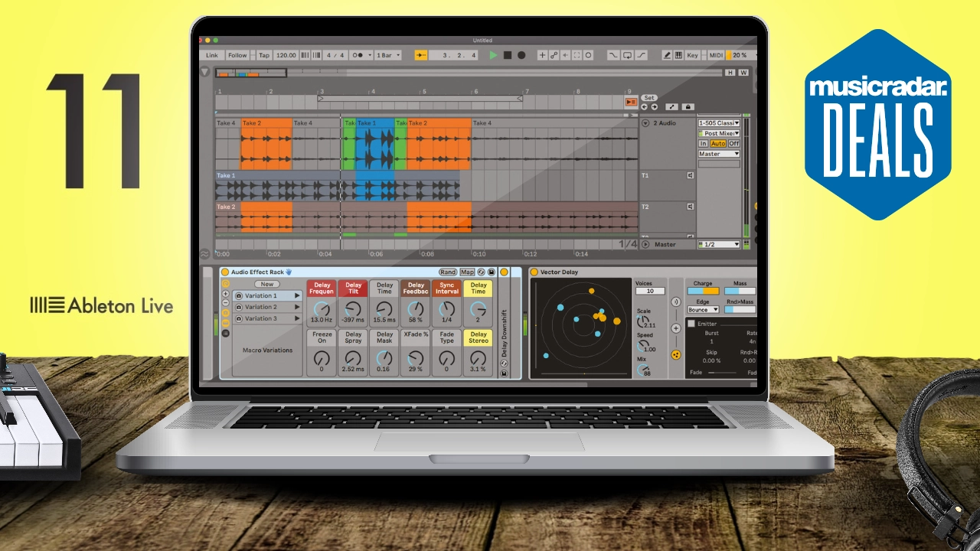Click the New variation button
Viewport: 980px width, 551px height.
coord(266,284)
